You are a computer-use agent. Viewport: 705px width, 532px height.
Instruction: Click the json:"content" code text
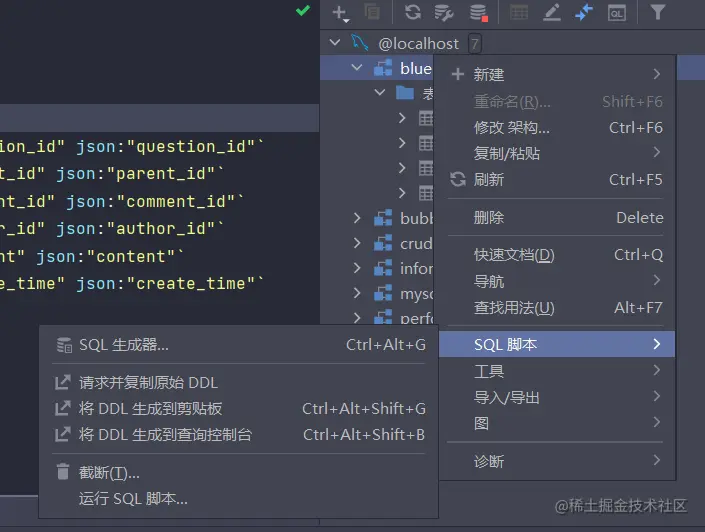pyautogui.click(x=109, y=256)
